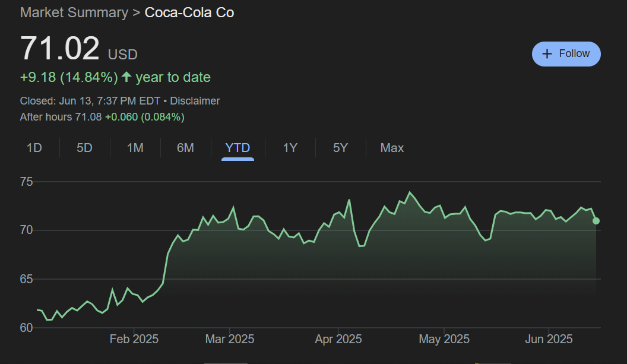Click the Feb 2025 axis label
Viewport: 627px width, 364px height.
tap(134, 339)
